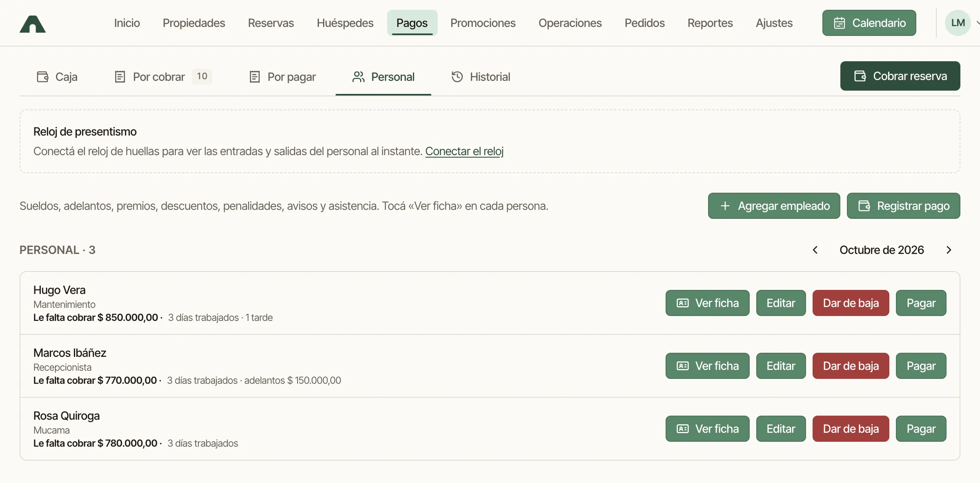This screenshot has height=483, width=980.
Task: Open Huéspedes in navigation
Action: [x=345, y=23]
